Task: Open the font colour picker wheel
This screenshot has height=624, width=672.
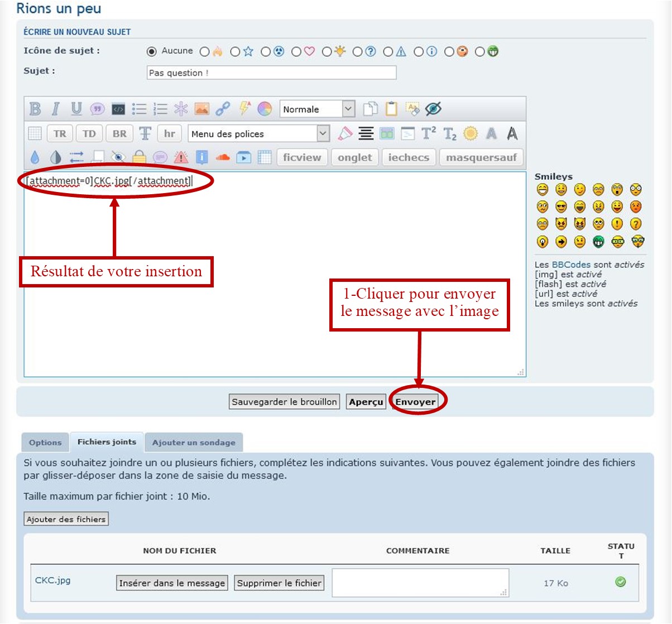Action: 265,109
